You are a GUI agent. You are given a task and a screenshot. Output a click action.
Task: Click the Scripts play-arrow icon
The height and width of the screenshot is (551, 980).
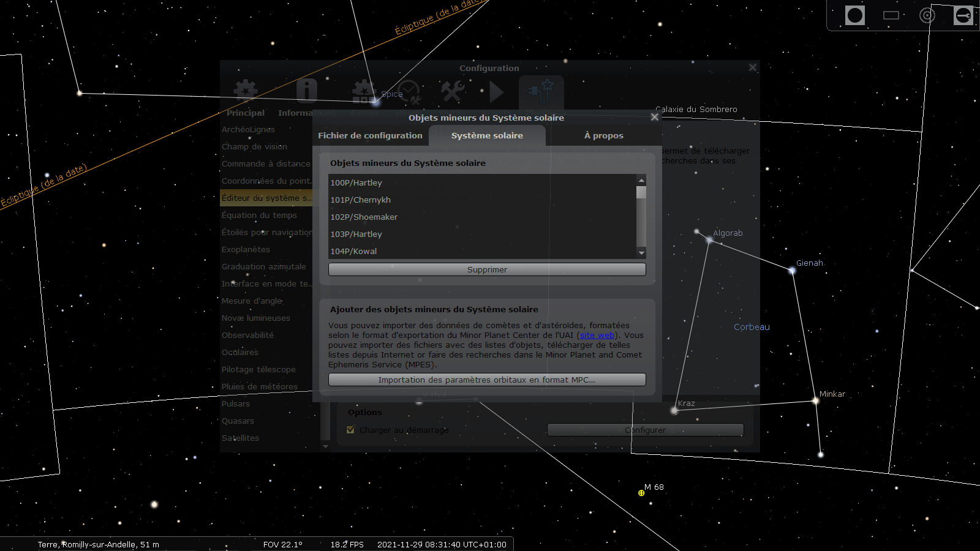[x=494, y=92]
